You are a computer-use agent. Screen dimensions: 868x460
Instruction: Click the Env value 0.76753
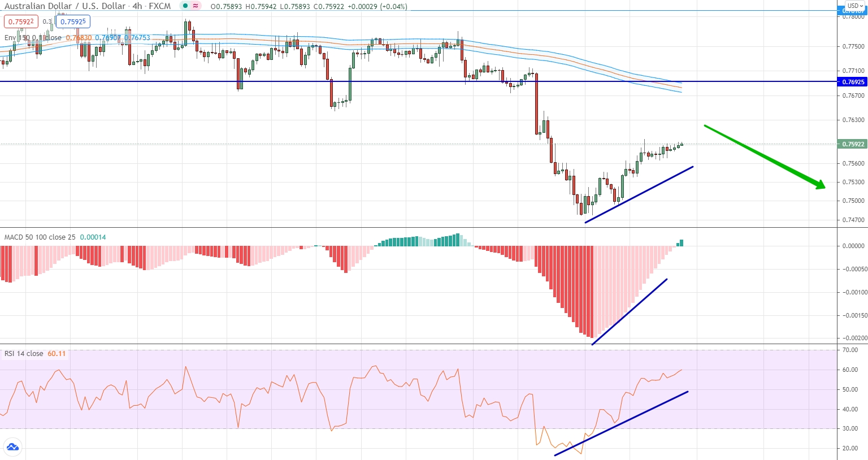click(x=137, y=38)
